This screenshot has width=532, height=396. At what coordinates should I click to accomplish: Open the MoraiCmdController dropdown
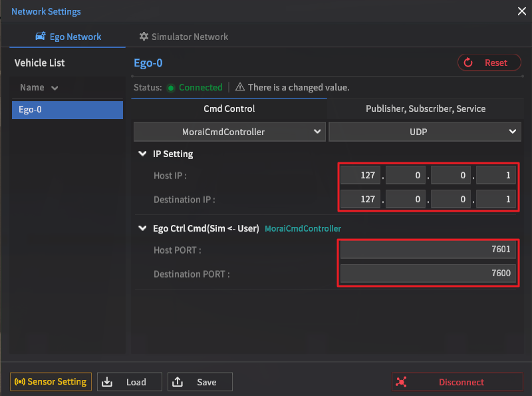[x=229, y=132]
